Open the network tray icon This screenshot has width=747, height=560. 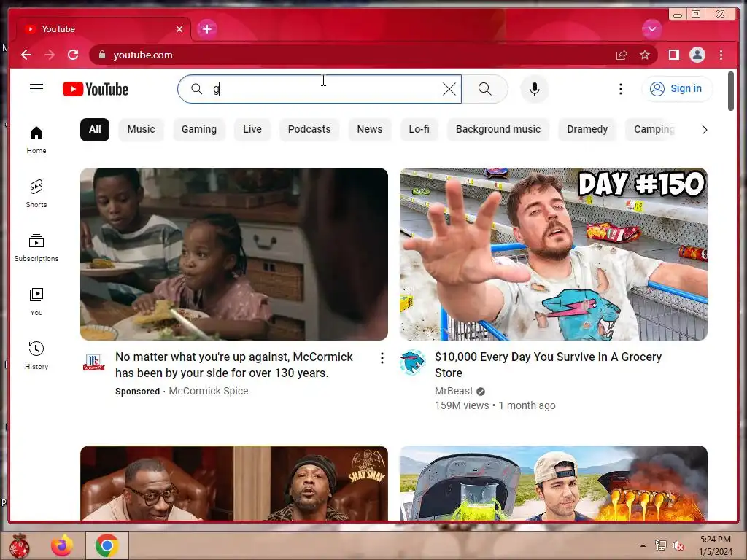click(660, 545)
